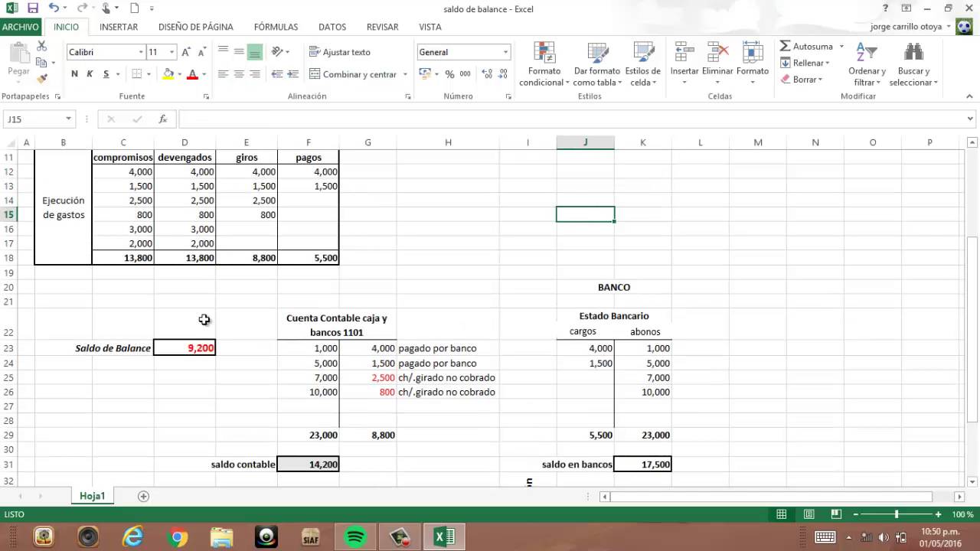The height and width of the screenshot is (551, 980).
Task: Apply the red font color A
Action: 192,74
